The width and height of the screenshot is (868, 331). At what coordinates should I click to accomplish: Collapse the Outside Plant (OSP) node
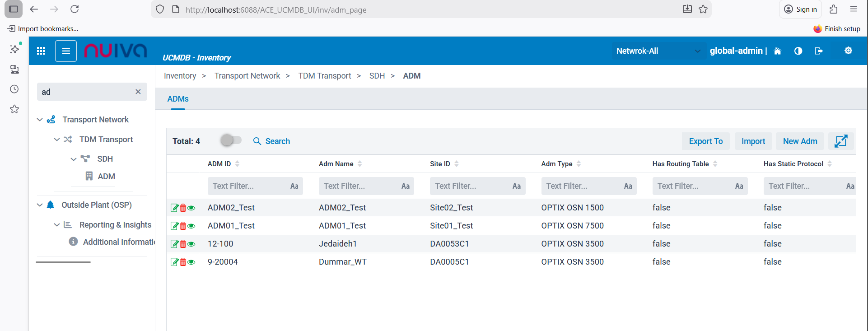(x=40, y=205)
